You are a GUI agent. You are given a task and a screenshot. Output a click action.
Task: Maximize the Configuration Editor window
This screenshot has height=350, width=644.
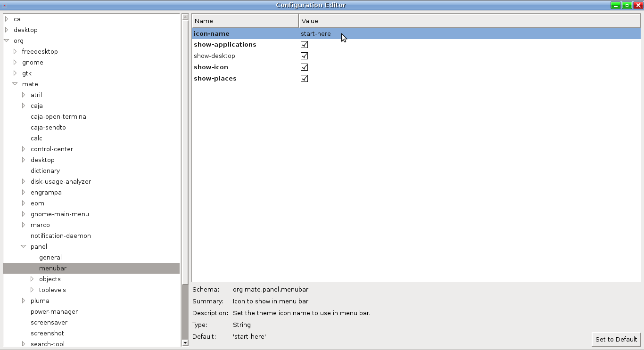pos(627,5)
